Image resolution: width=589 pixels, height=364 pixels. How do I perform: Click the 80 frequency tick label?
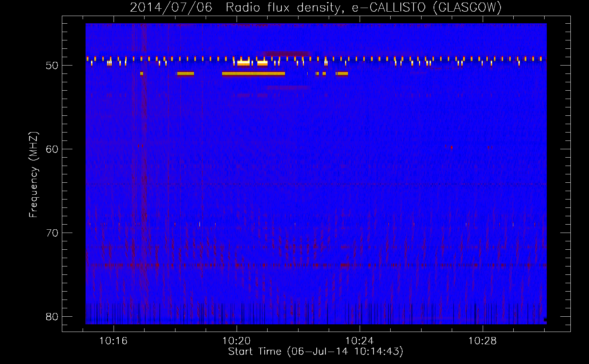click(52, 317)
